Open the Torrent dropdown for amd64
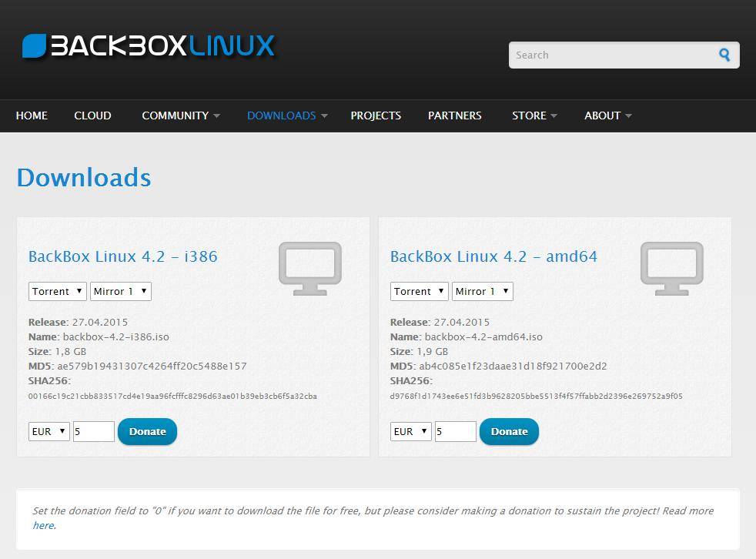Screen dimensions: 756x559 click(419, 291)
